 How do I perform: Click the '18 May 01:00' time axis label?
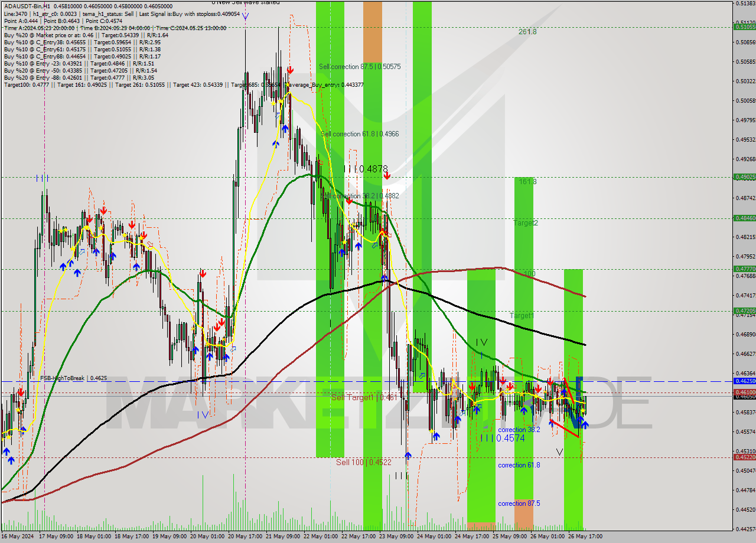(93, 537)
